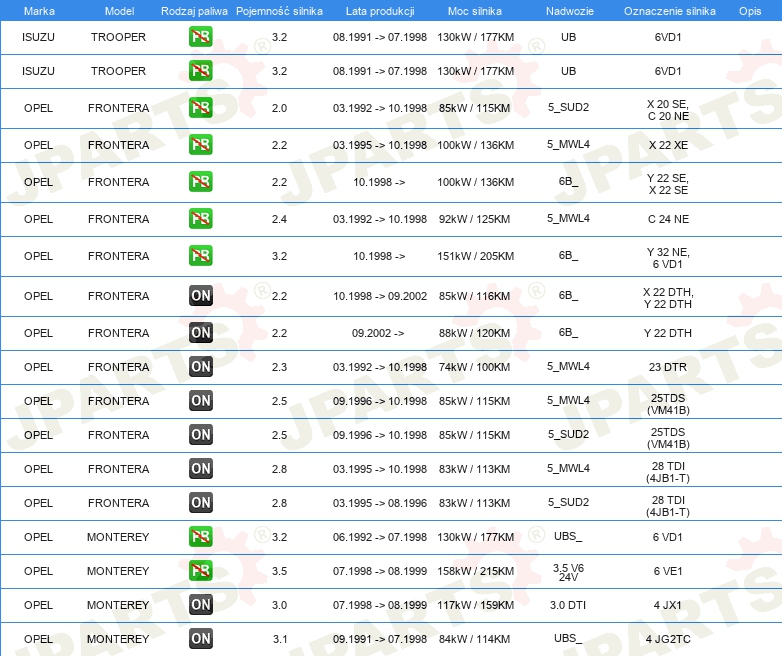
Task: Select engine code 4 JX1
Action: 668,605
